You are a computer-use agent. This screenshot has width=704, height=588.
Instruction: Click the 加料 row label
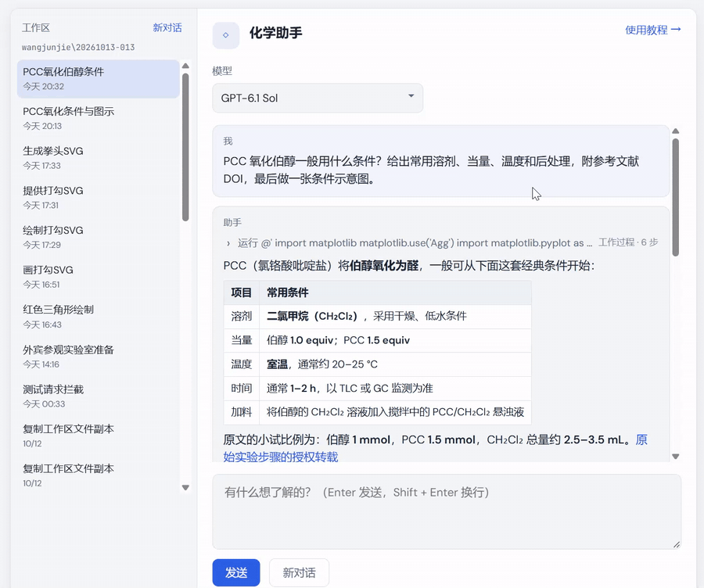pos(242,412)
